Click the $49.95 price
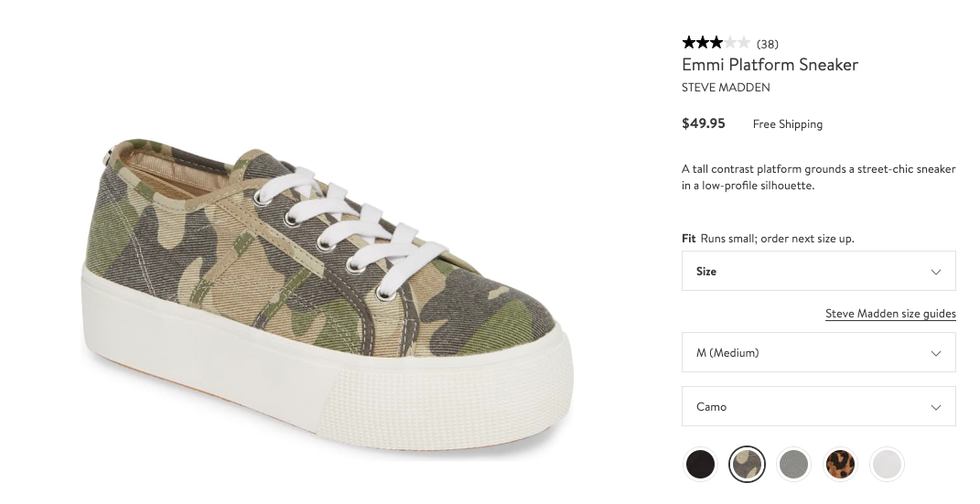Screen dimensions: 980x504 [703, 124]
